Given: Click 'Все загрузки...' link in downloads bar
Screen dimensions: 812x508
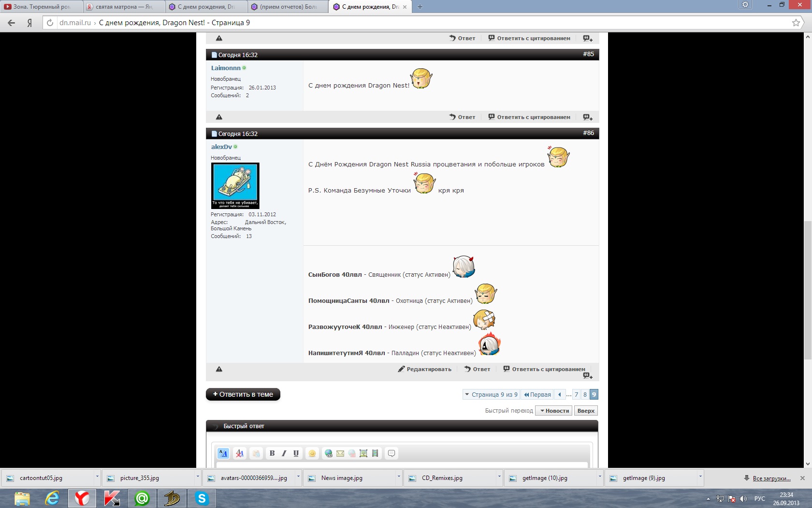Looking at the screenshot, I should click(x=771, y=478).
